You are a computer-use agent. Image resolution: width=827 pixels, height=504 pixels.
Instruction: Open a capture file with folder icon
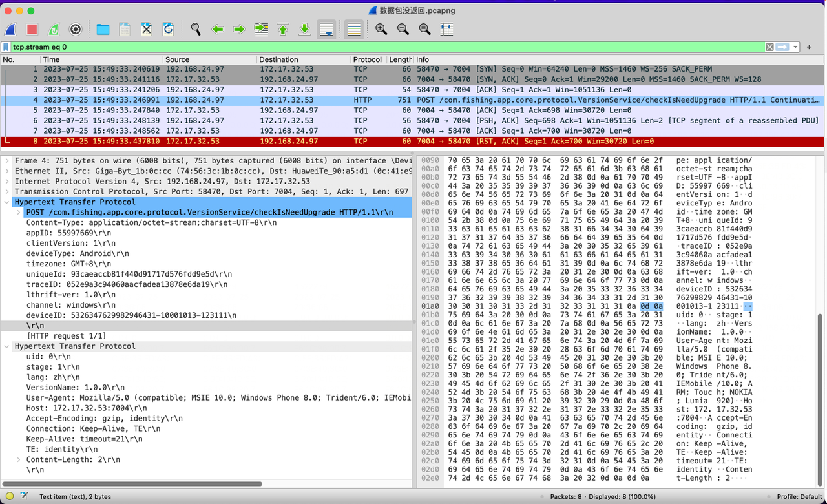(103, 29)
